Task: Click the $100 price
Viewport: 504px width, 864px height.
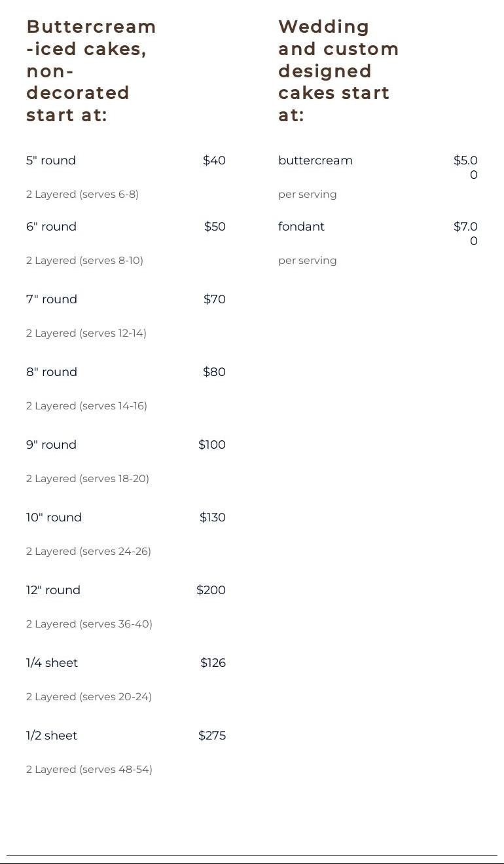Action: [x=212, y=445]
